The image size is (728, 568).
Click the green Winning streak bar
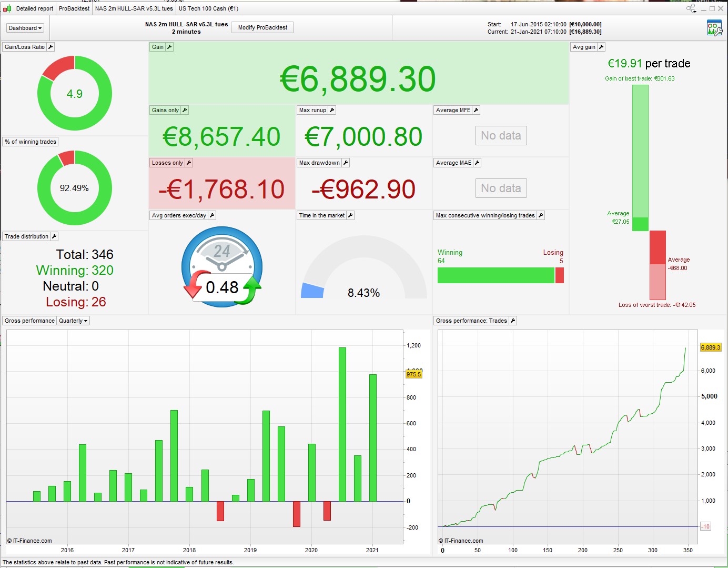[496, 275]
